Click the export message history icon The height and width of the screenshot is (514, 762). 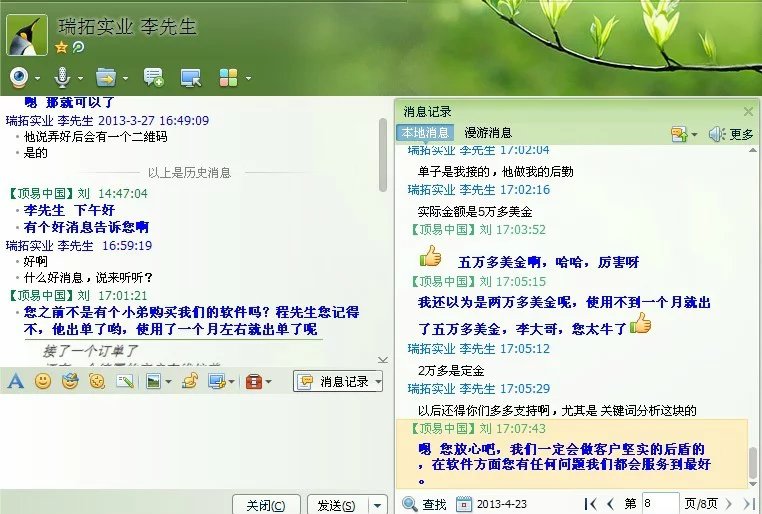[x=679, y=134]
